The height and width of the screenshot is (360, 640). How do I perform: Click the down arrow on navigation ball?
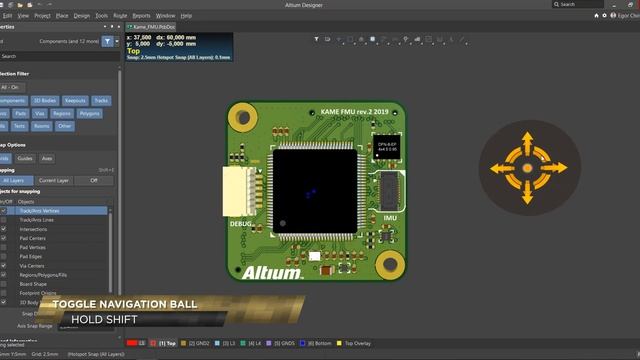527,193
